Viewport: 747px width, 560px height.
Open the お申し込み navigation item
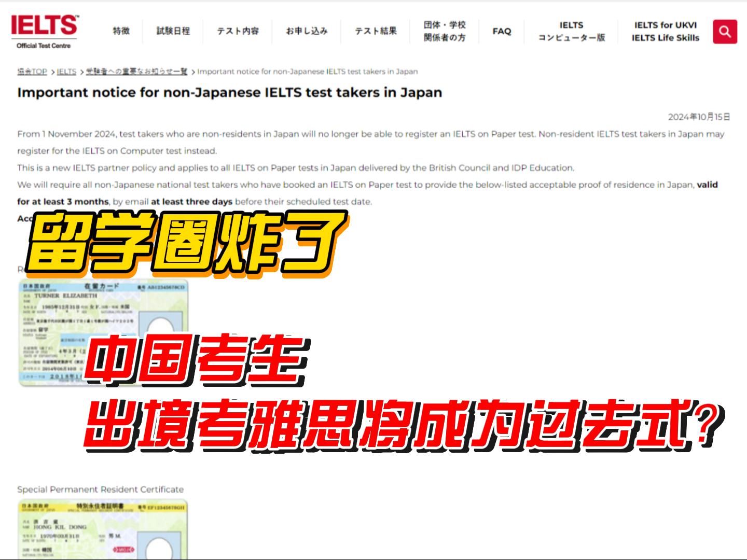tap(307, 31)
